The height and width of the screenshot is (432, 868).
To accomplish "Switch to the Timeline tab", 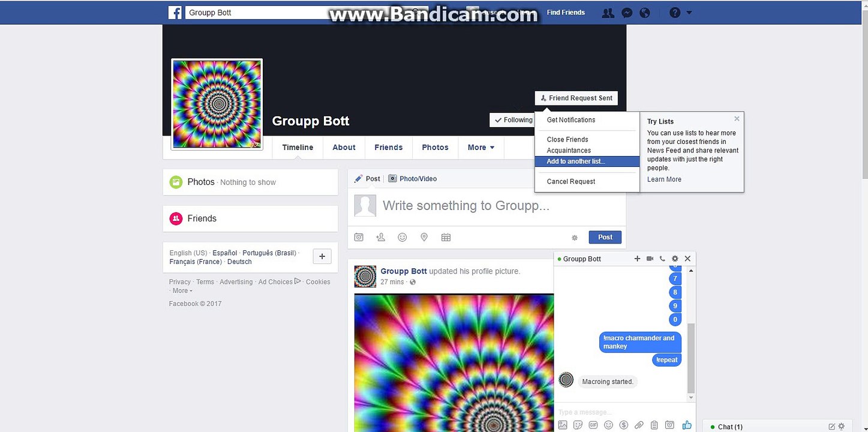I will pos(298,148).
